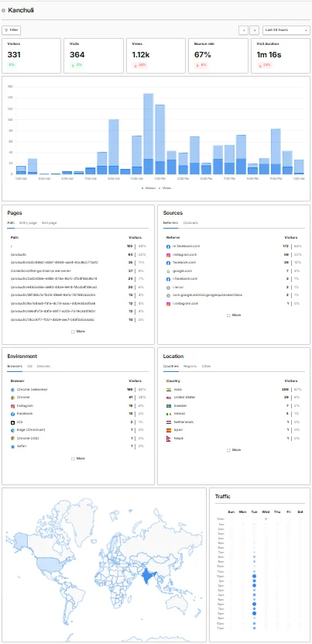This screenshot has width=312, height=644.
Task: Filter by Chrome (webview) browser name
Action: [x=33, y=389]
